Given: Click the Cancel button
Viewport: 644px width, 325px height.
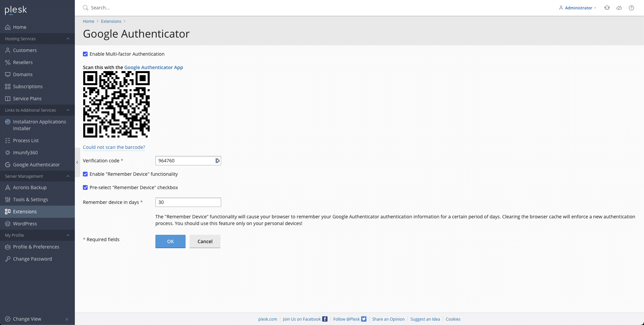Looking at the screenshot, I should [205, 241].
